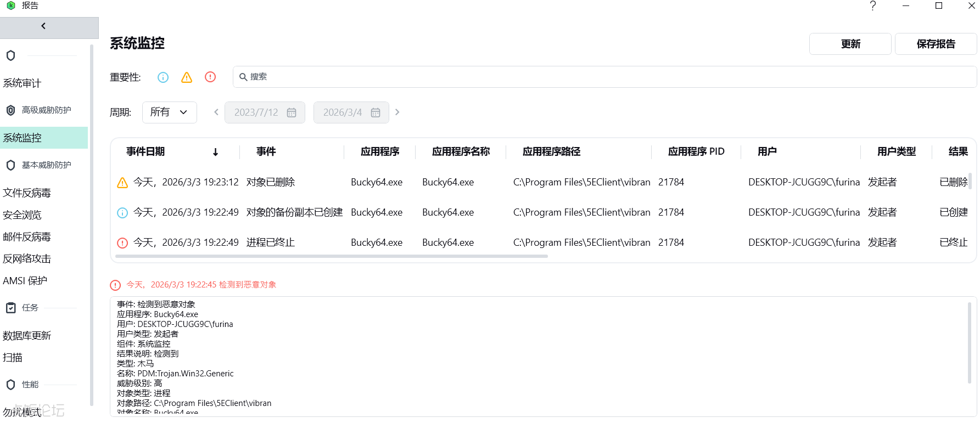Image resolution: width=980 pixels, height=423 pixels.
Task: Toggle the info severity filter icon
Action: point(163,77)
